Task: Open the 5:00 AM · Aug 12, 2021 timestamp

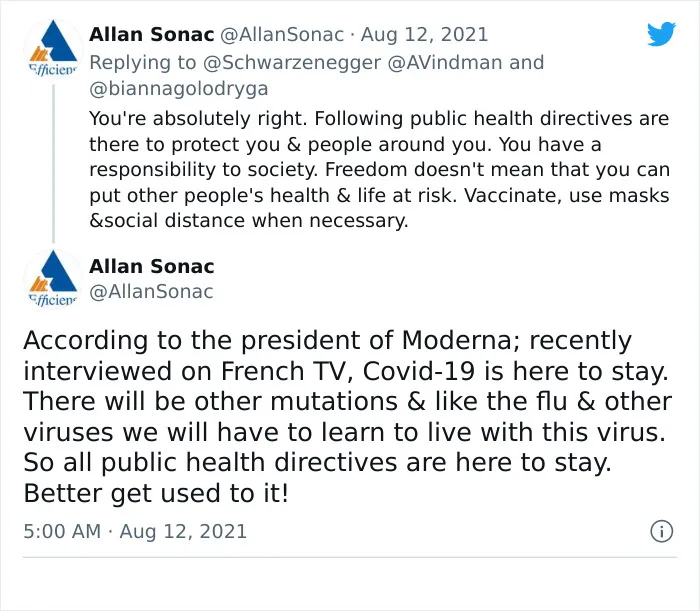Action: click(135, 531)
